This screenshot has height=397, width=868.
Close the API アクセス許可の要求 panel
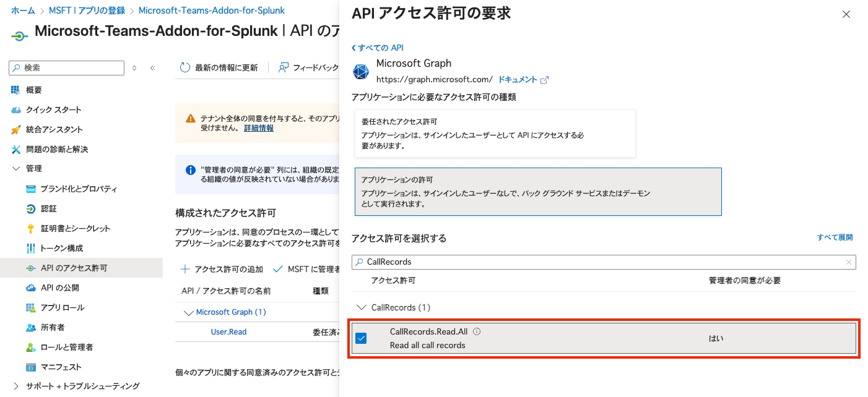[x=846, y=14]
